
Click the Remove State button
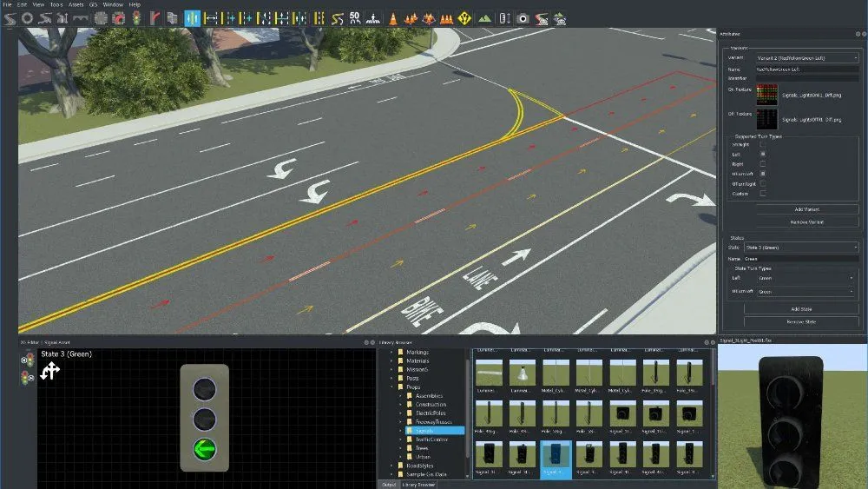801,321
